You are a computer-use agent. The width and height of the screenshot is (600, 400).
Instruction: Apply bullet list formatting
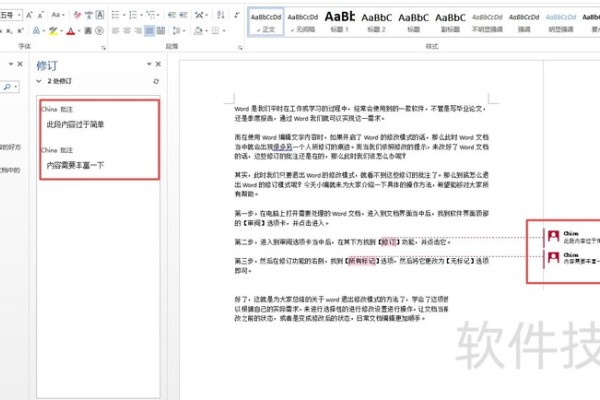pos(116,15)
